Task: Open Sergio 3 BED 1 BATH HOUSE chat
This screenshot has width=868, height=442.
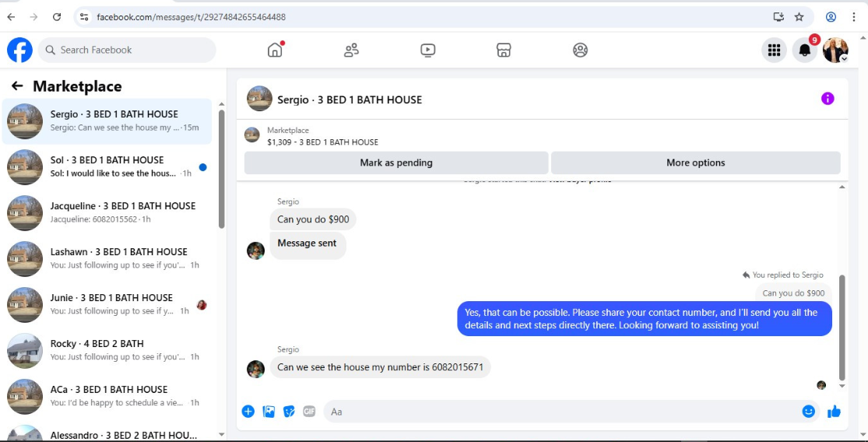Action: coord(107,121)
